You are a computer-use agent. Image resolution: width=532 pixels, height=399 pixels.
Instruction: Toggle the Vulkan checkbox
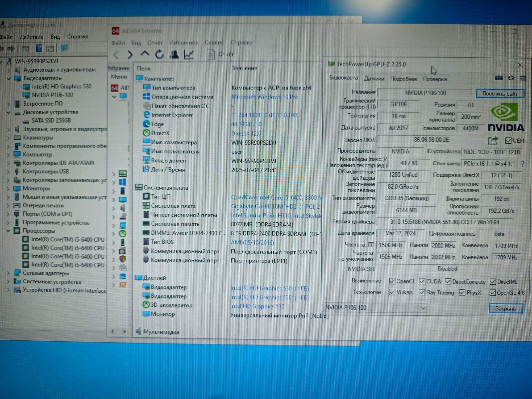point(392,292)
